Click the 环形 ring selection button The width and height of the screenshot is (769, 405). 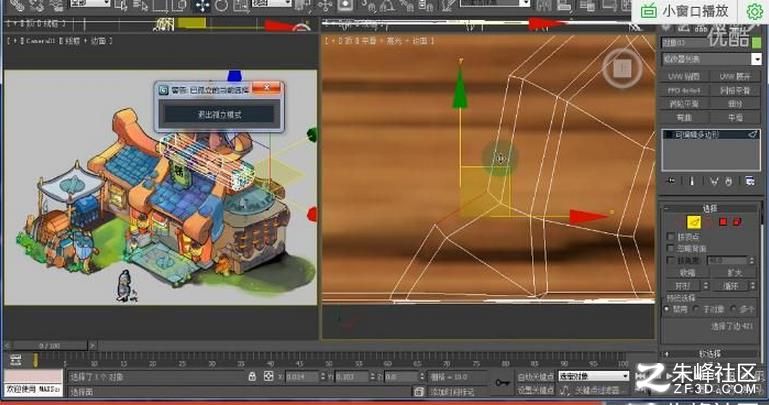tap(683, 285)
